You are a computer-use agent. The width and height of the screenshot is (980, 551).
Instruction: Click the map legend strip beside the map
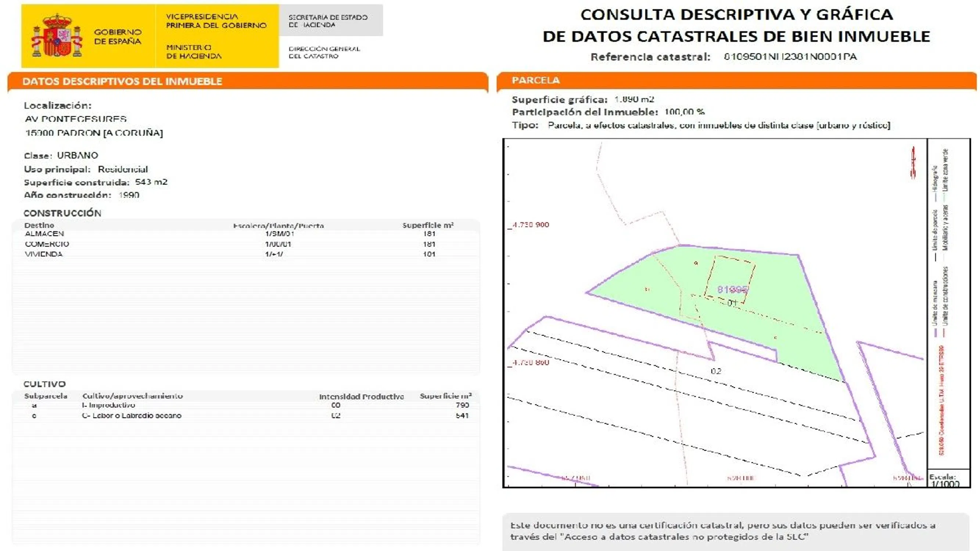pyautogui.click(x=948, y=304)
